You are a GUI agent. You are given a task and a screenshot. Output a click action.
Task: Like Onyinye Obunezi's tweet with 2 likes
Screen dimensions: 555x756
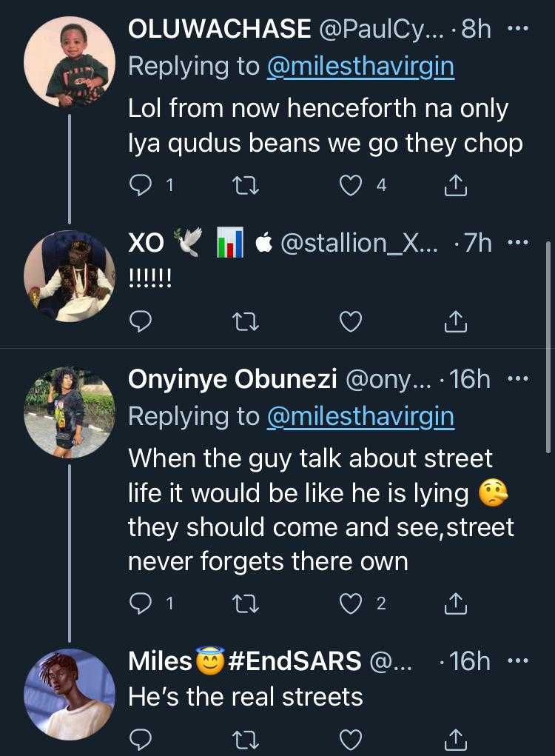[350, 604]
